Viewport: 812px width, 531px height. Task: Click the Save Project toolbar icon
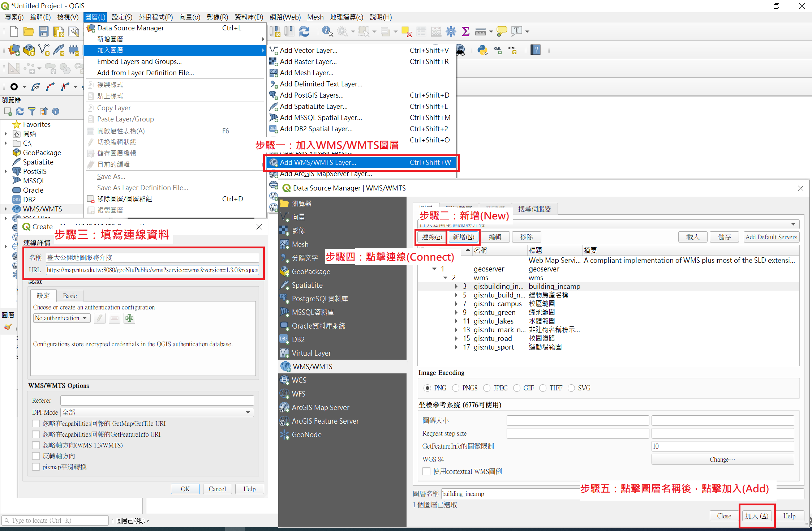tap(44, 32)
